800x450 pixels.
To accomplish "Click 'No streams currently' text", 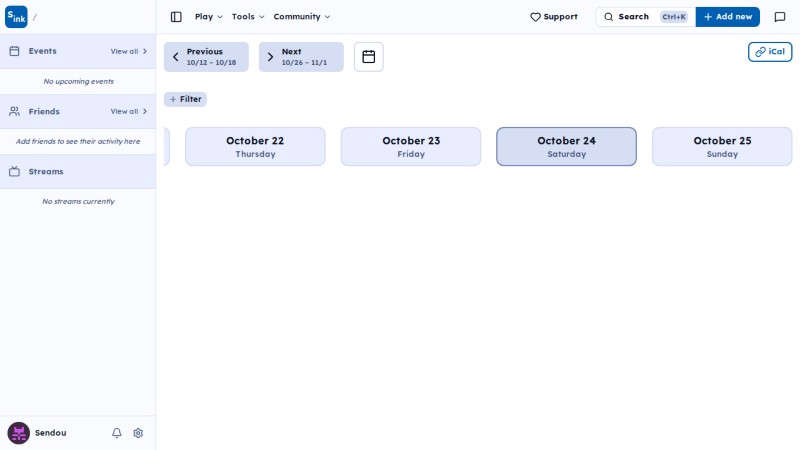I will pos(79,202).
